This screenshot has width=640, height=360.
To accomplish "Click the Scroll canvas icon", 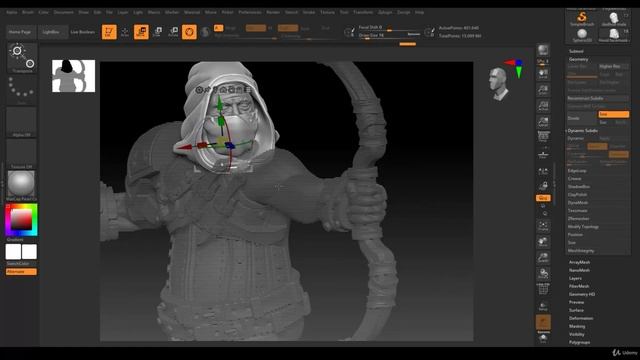I will [543, 74].
